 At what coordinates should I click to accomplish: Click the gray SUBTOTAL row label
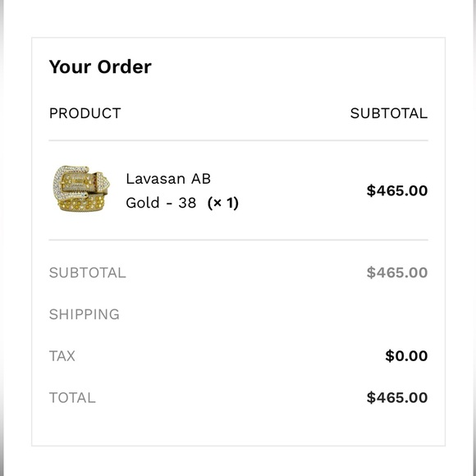pyautogui.click(x=88, y=272)
